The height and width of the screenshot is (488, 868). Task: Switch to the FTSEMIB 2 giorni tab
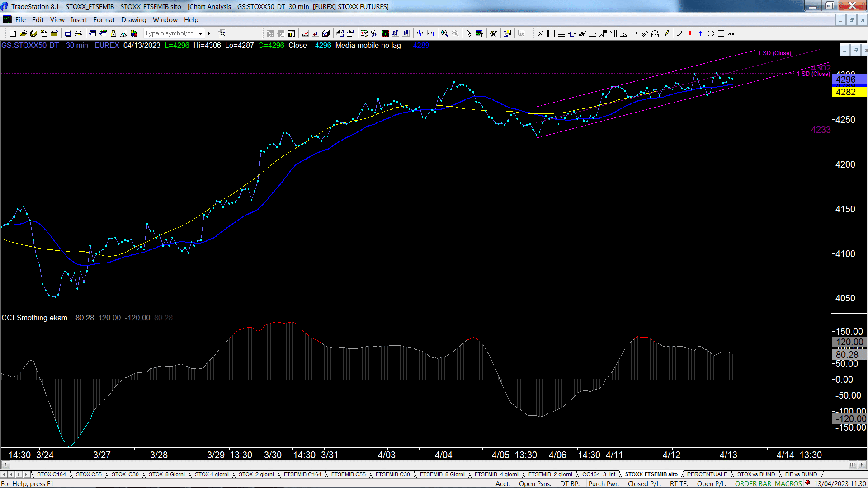550,474
